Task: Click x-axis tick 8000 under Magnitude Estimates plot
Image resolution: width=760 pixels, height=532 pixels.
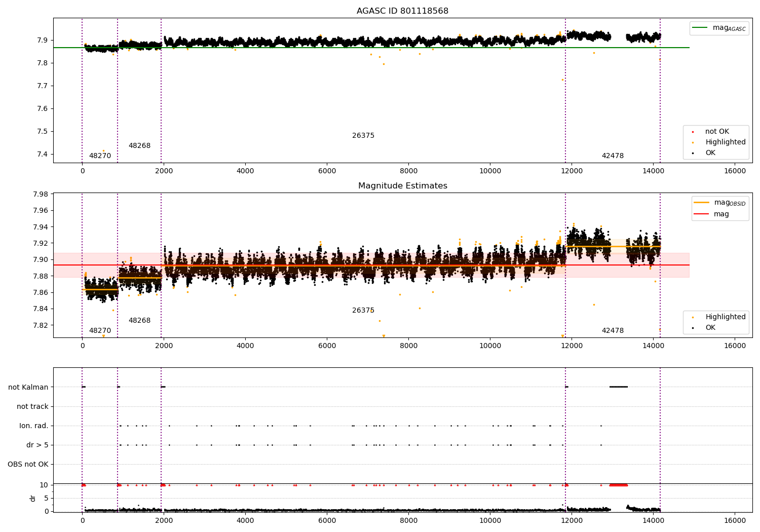Action: [x=408, y=346]
